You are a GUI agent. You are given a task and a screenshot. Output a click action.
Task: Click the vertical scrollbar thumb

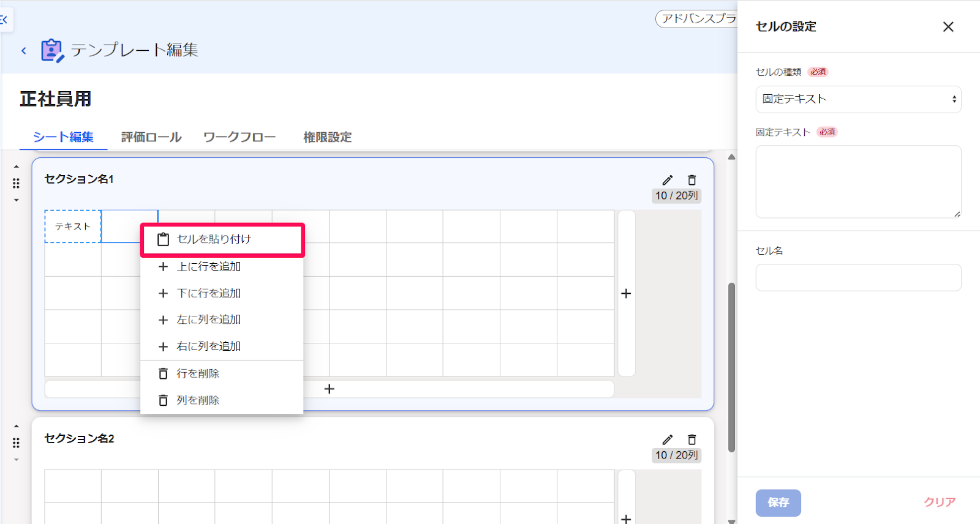point(731,367)
